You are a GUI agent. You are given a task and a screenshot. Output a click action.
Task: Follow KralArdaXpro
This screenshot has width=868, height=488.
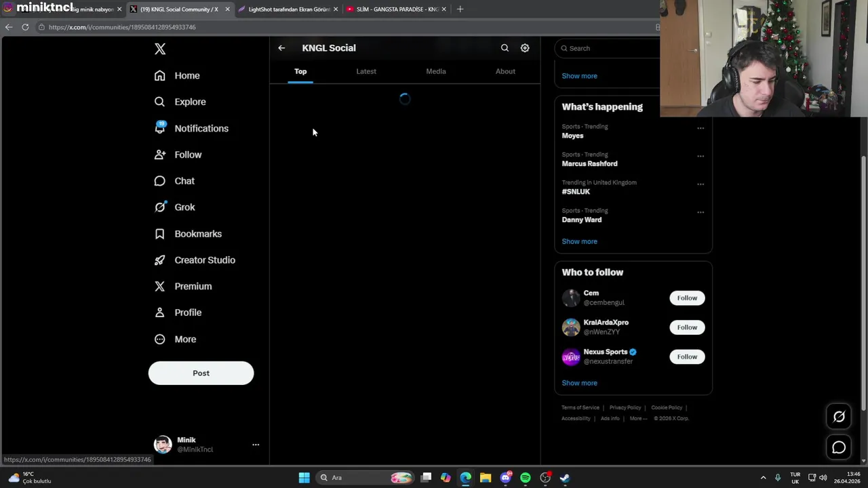(687, 327)
